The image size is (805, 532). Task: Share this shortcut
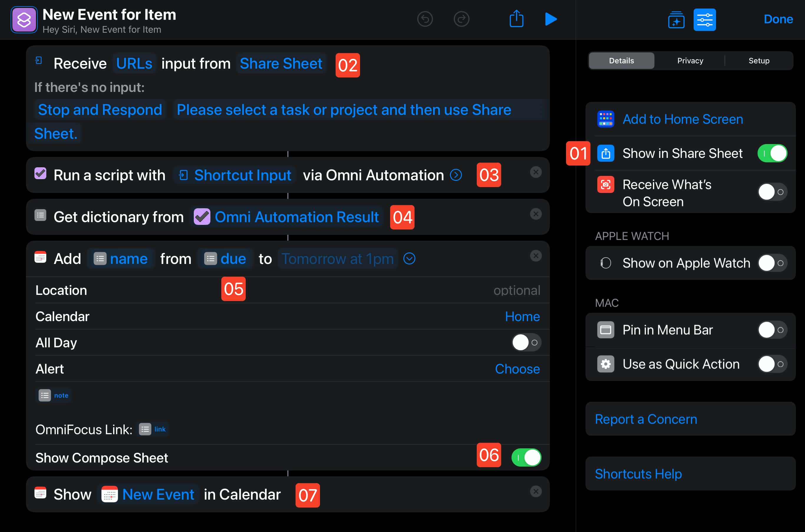coord(517,18)
